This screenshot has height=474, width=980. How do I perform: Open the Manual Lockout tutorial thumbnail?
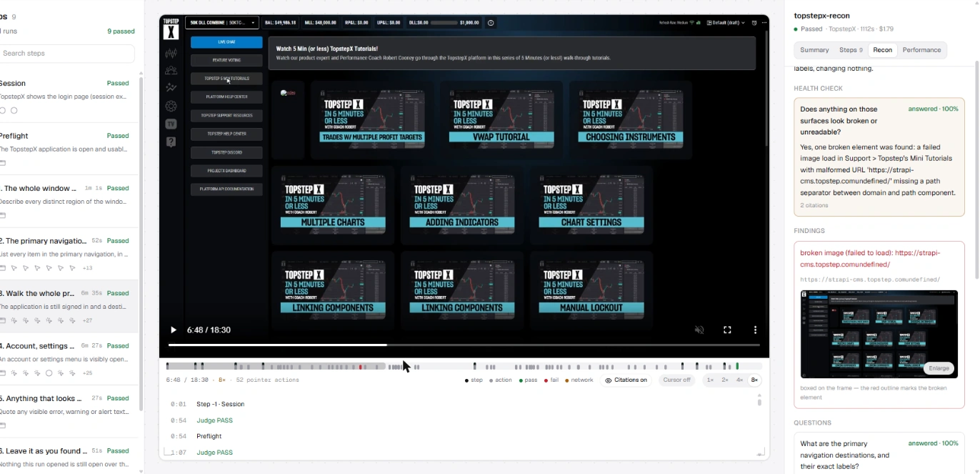tap(591, 290)
